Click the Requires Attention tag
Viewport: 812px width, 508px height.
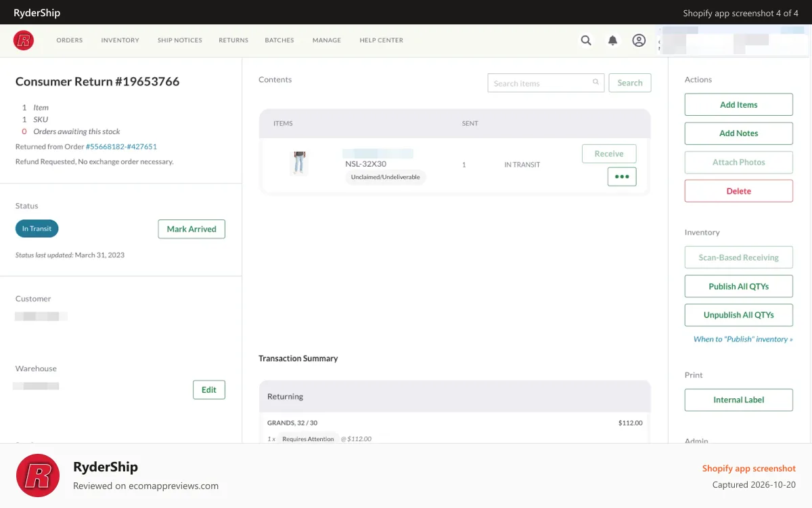(308, 439)
